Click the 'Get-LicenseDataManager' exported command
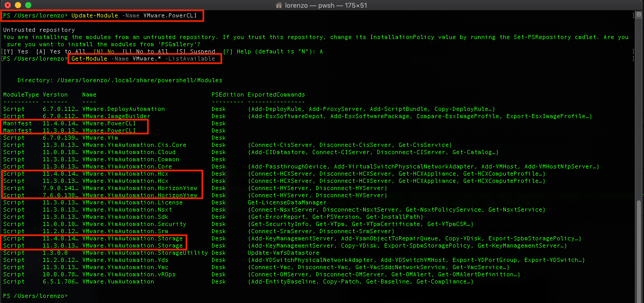644x303 pixels. click(287, 202)
